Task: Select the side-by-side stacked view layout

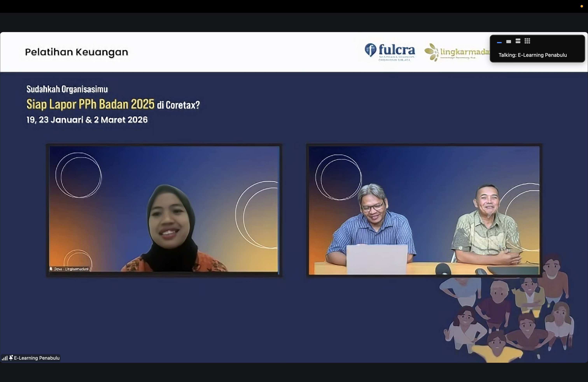Action: tap(518, 41)
